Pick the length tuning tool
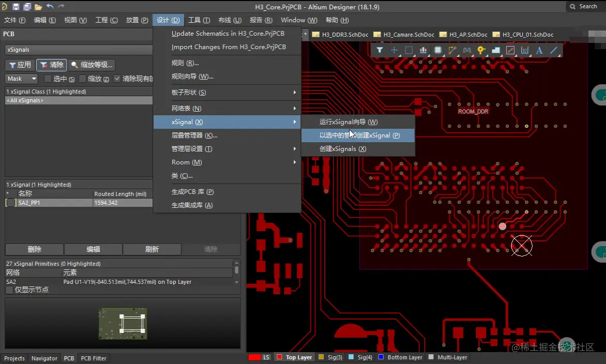The height and width of the screenshot is (364, 606). (x=467, y=50)
